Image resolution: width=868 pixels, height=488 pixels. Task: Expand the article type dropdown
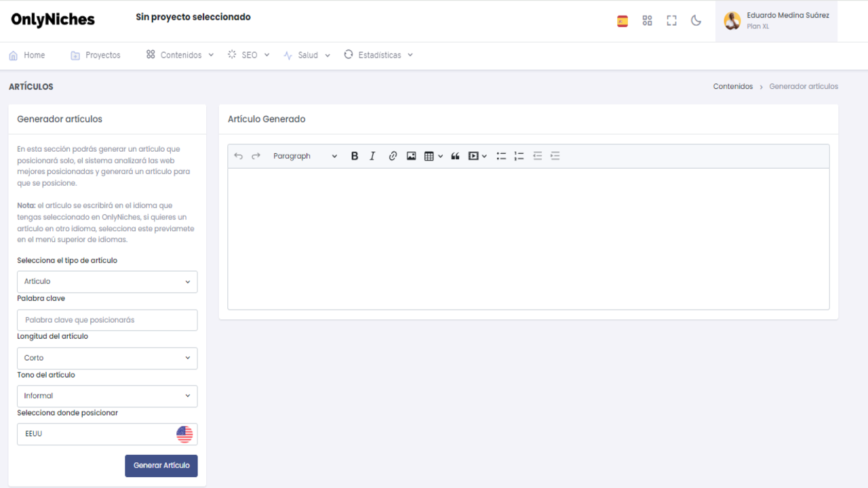[107, 282]
